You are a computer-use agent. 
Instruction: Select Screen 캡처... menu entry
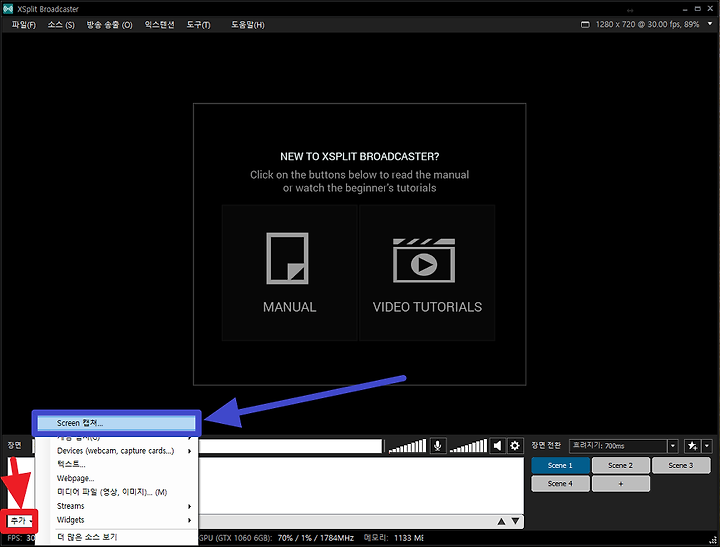click(x=117, y=423)
